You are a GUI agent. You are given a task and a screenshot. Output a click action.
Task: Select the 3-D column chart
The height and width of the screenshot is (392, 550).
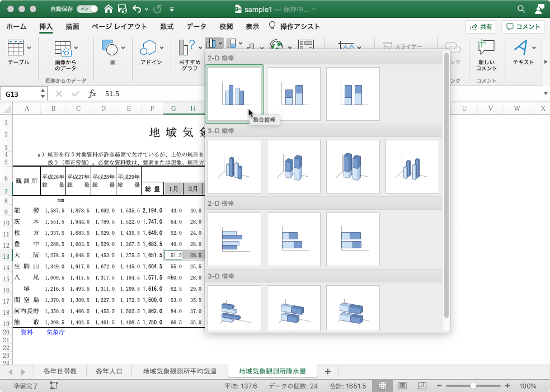pyautogui.click(x=412, y=167)
